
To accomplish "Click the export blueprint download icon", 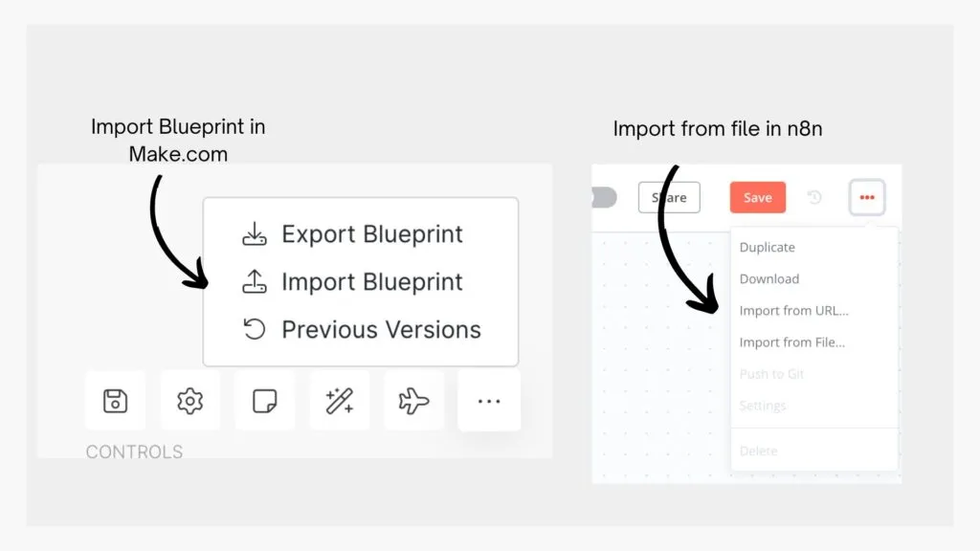I will (254, 234).
